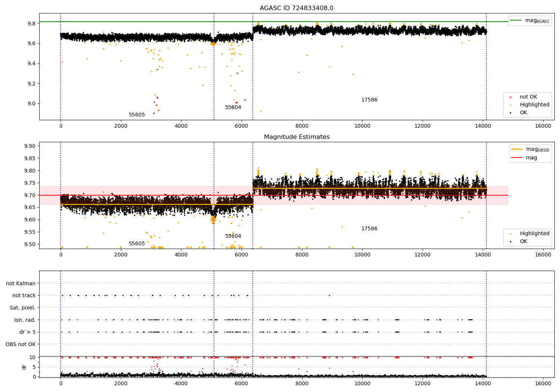Click the '10000' x-tick under bottom panel
This screenshot has width=560, height=392.
362,384
